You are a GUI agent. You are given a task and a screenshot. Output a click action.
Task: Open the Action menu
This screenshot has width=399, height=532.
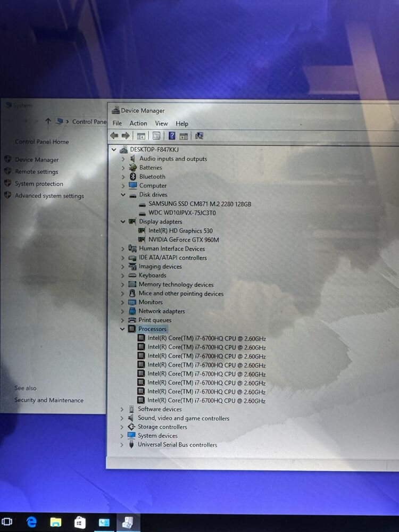[x=138, y=123]
